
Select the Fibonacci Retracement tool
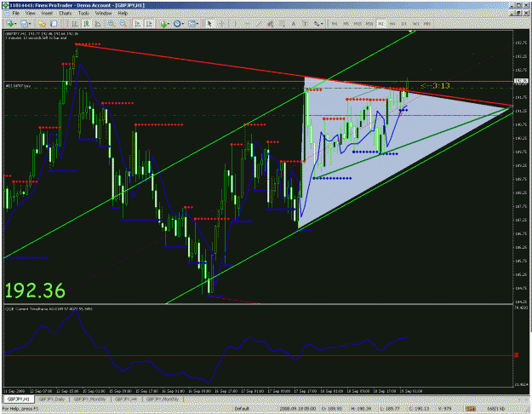click(x=282, y=24)
